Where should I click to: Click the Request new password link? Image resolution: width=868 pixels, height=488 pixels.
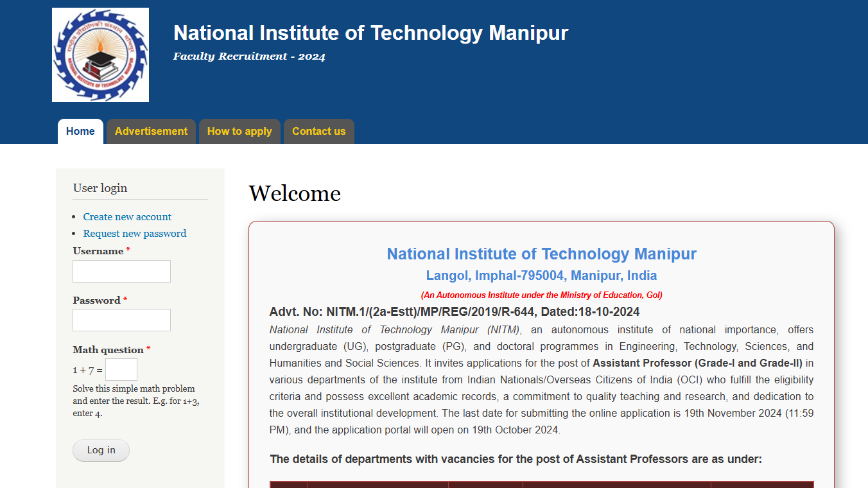(135, 234)
